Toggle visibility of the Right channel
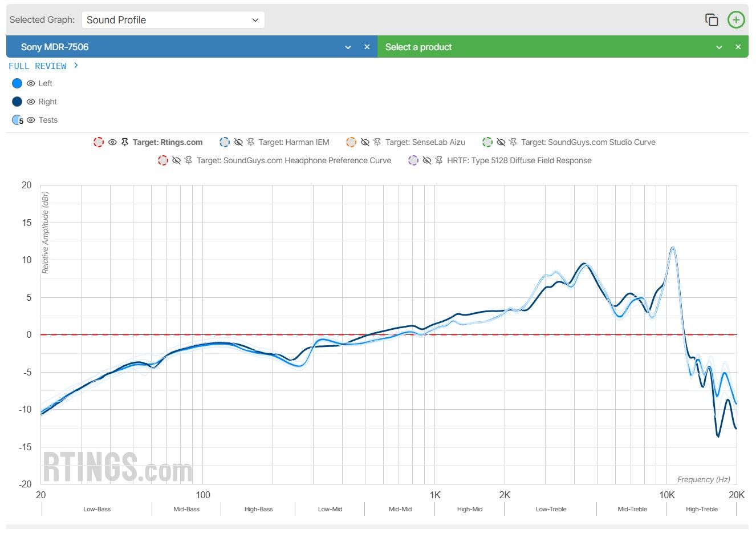Viewport: 756px width, 533px height. [31, 102]
